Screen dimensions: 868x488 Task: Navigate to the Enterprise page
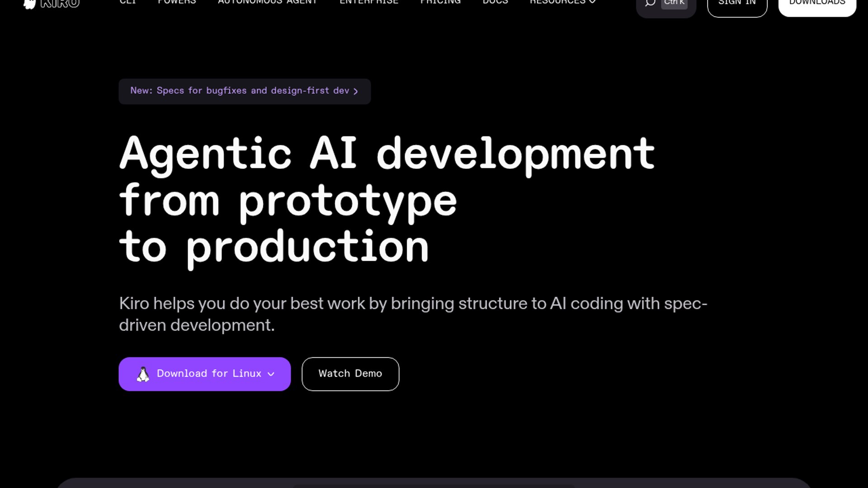(x=369, y=2)
